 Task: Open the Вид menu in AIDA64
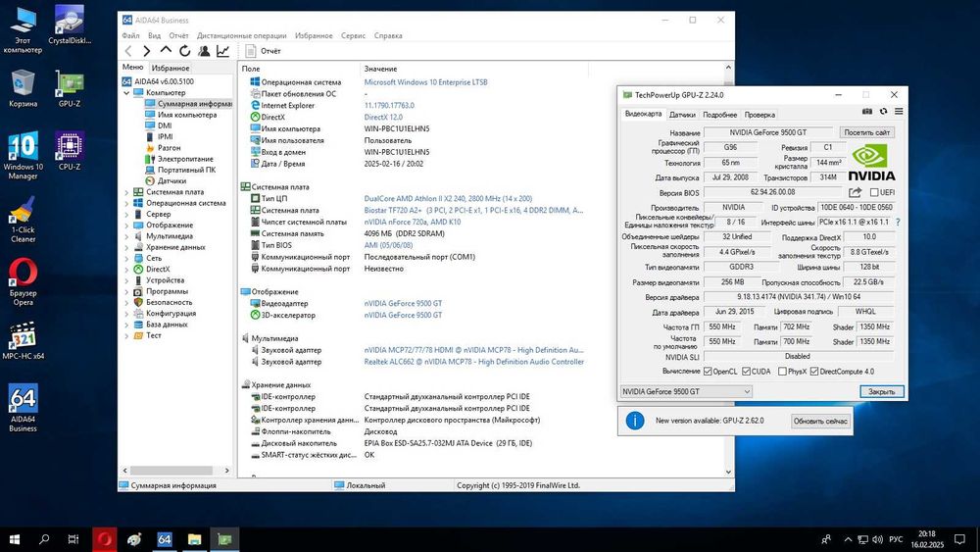tap(155, 35)
